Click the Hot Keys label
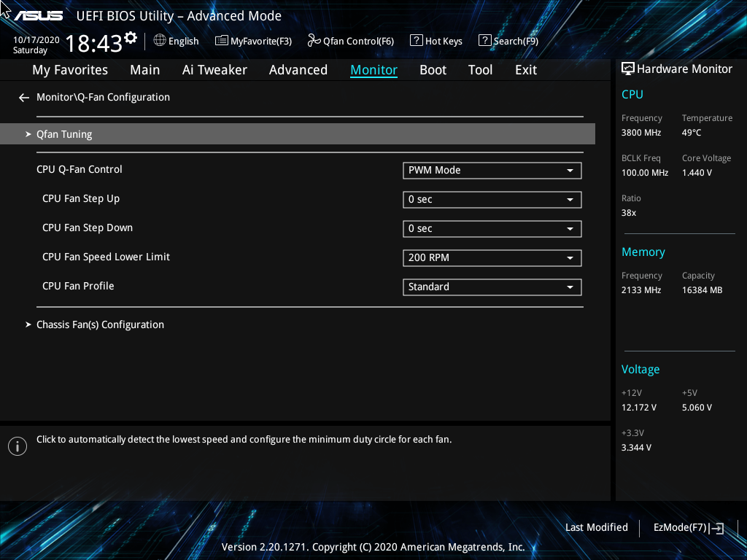Screen dimensions: 747x560 point(444,42)
